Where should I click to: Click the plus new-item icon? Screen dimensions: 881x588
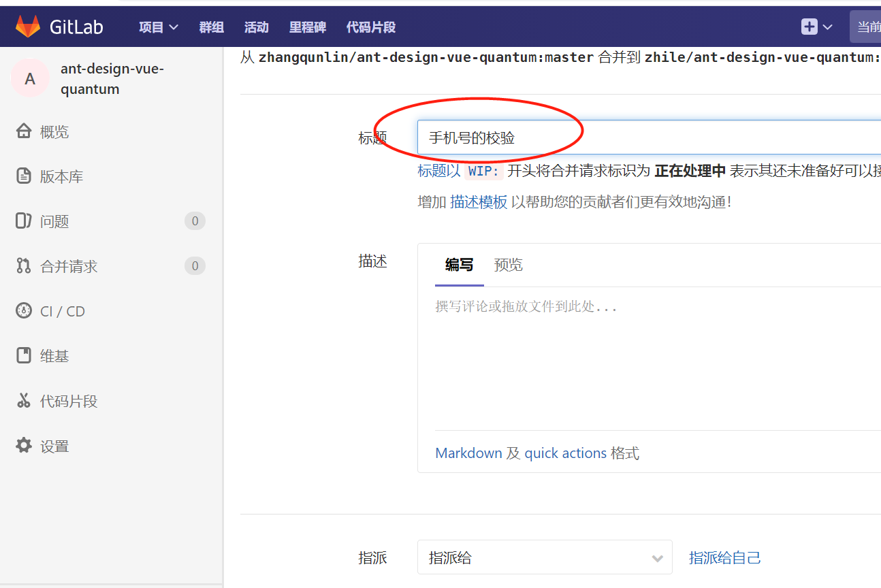tap(809, 27)
